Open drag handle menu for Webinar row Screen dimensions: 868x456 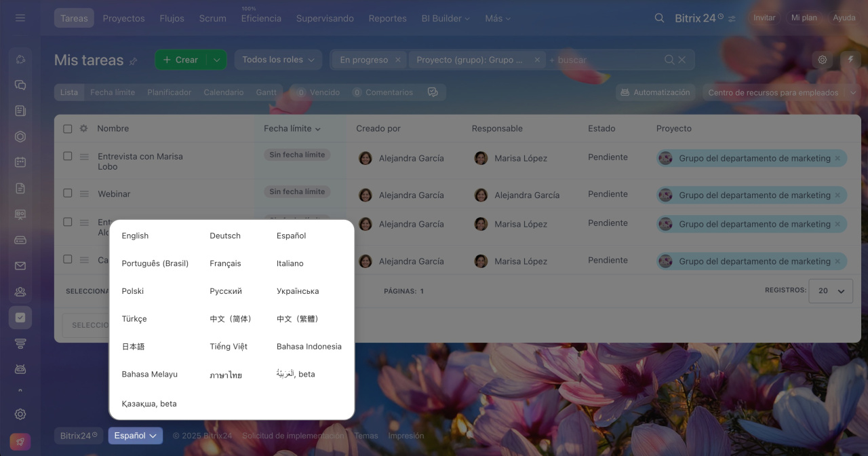pos(84,194)
